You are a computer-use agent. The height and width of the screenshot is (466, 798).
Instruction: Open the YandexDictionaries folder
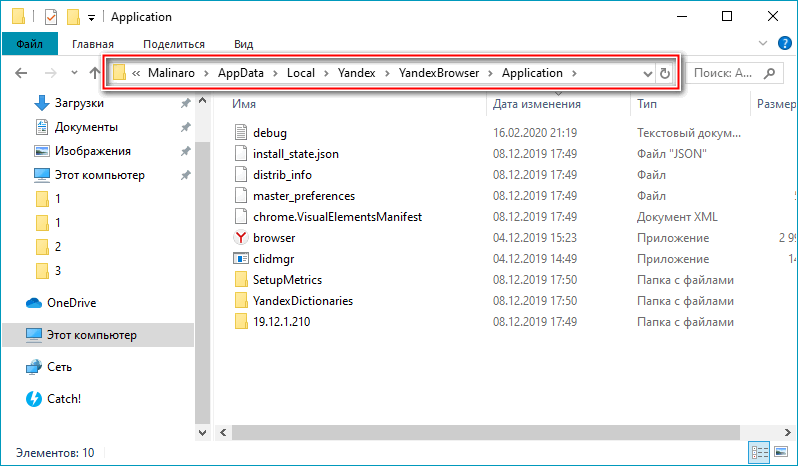tap(302, 301)
